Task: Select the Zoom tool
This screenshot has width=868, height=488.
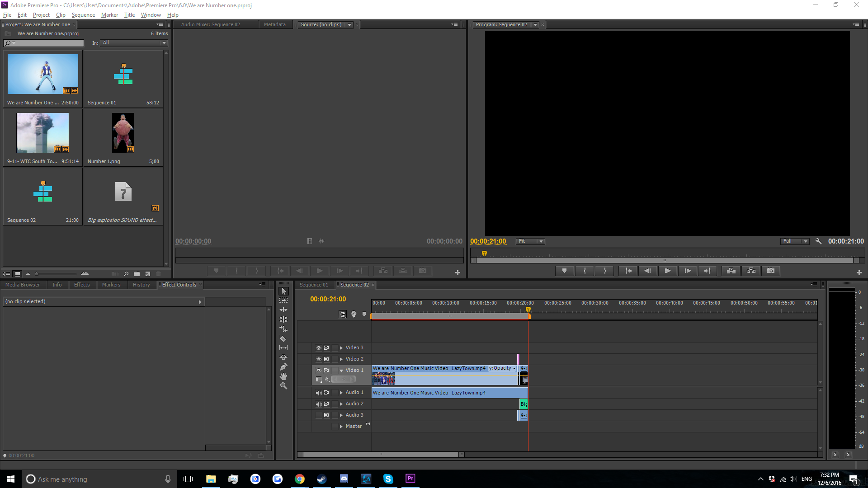Action: pos(283,386)
